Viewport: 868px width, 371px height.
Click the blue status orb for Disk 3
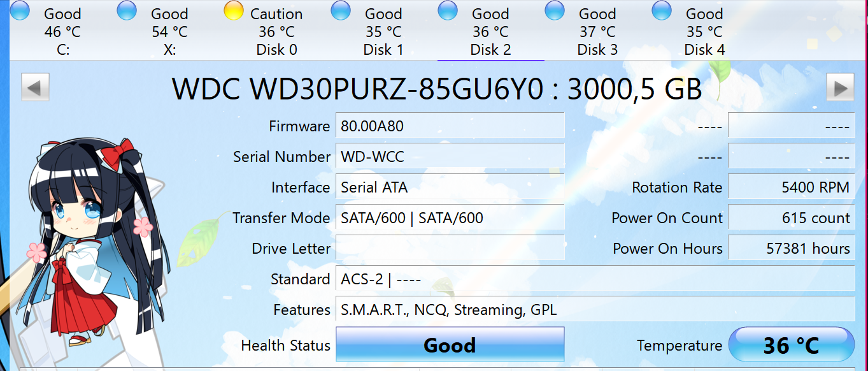click(x=555, y=10)
